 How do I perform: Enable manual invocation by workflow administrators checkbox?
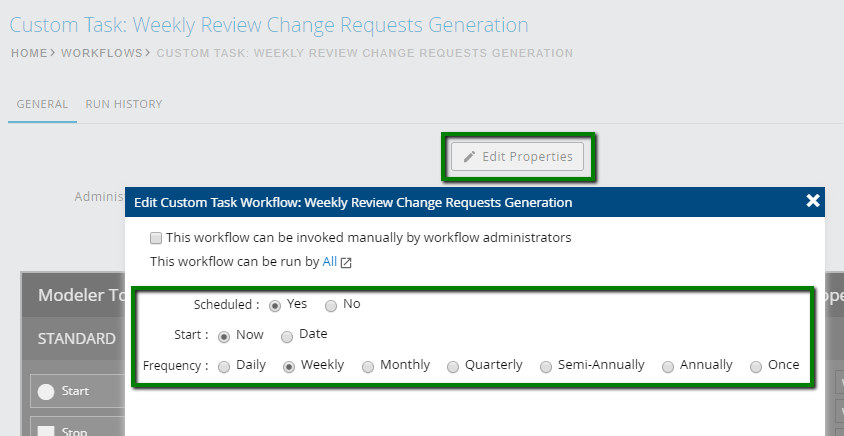[156, 238]
